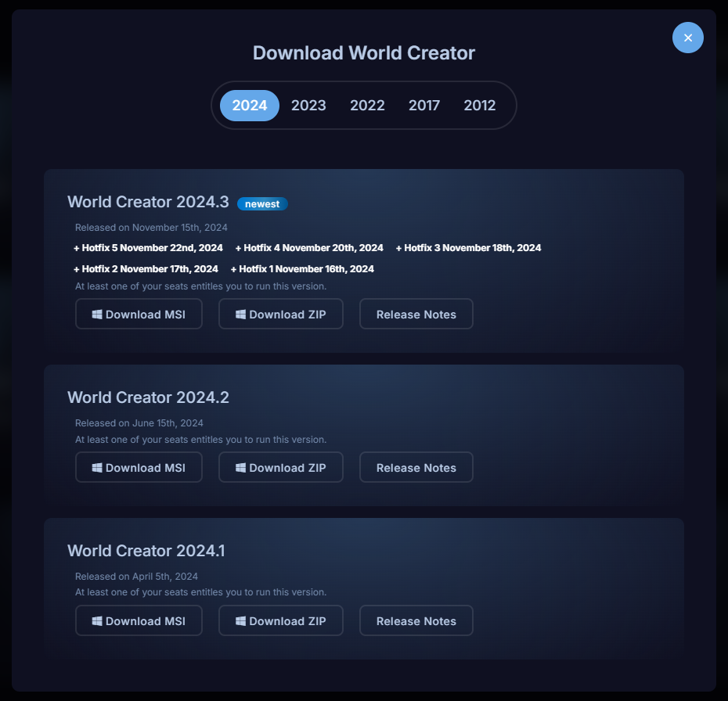Click the 2024.2 seats entitlement note
Image resolution: width=728 pixels, height=701 pixels.
coord(201,440)
